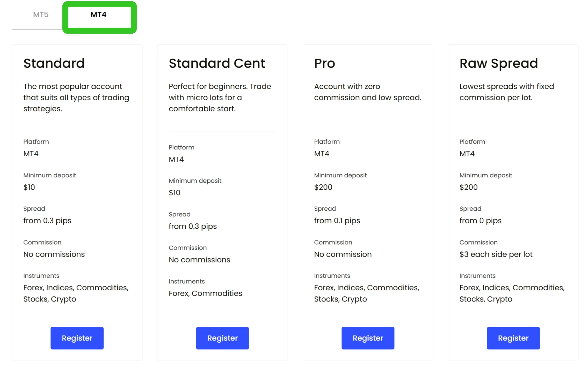Click instruments list in the Raw Spread card
The image size is (588, 369).
point(512,293)
